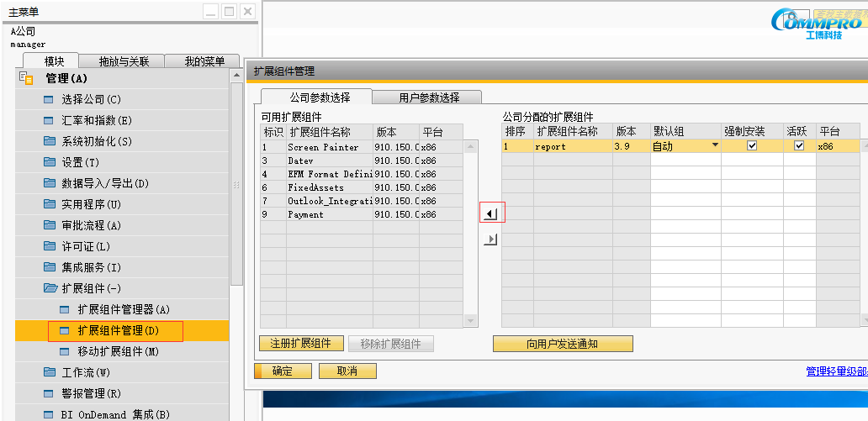Screen dimensions: 868x421
Task: Click the icon beside 汇率和指数(E)
Action: coord(49,121)
